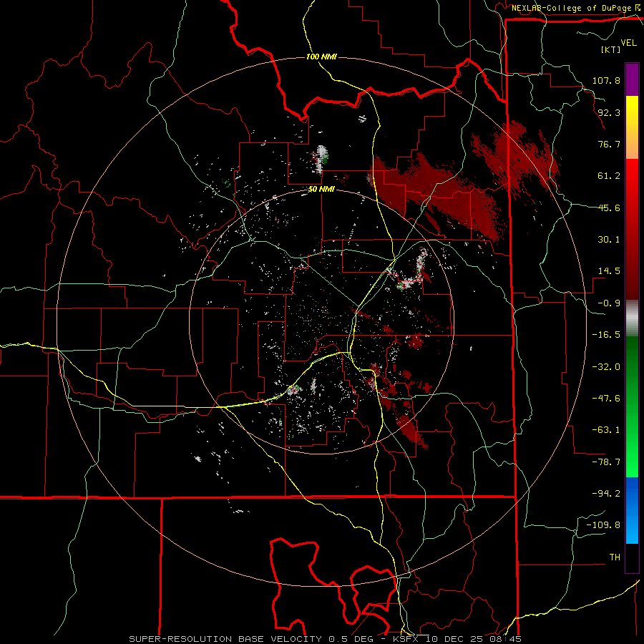Click the TH label on the legend
This screenshot has width=644, height=644.
[x=615, y=557]
